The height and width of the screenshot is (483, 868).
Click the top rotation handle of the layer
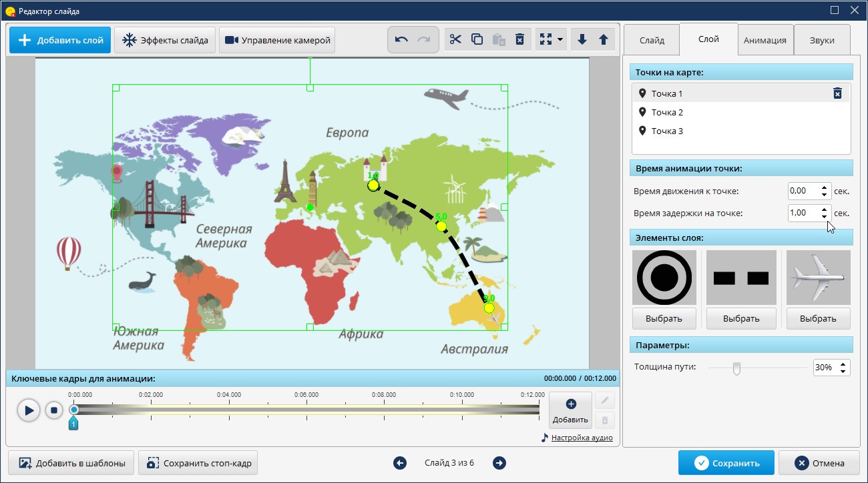tap(310, 59)
